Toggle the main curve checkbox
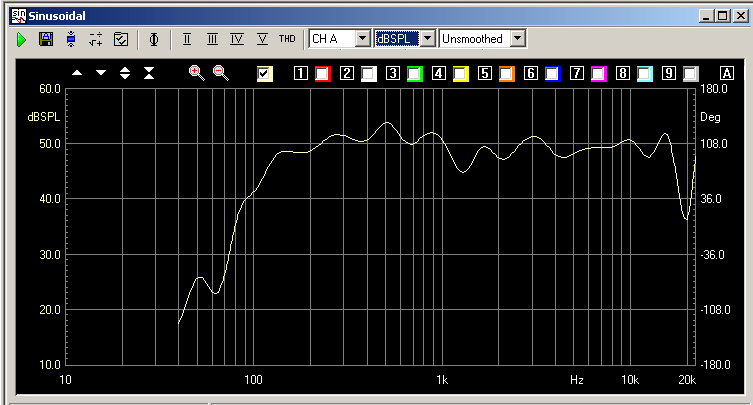Screen dimensions: 753x405 [x=265, y=74]
